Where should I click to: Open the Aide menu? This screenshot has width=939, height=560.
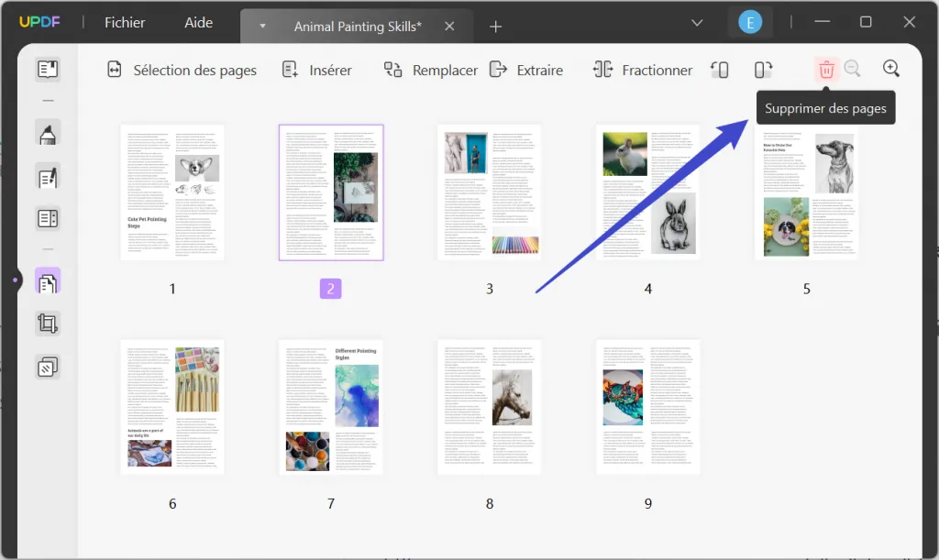198,22
